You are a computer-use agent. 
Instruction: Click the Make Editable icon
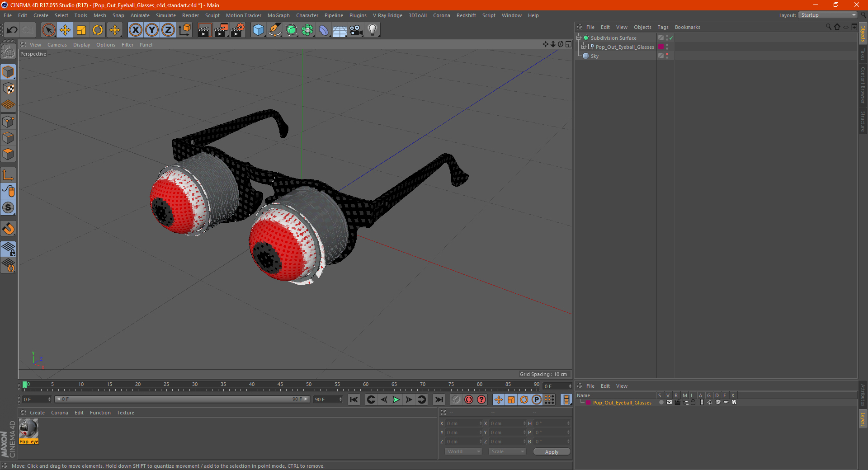click(x=8, y=52)
